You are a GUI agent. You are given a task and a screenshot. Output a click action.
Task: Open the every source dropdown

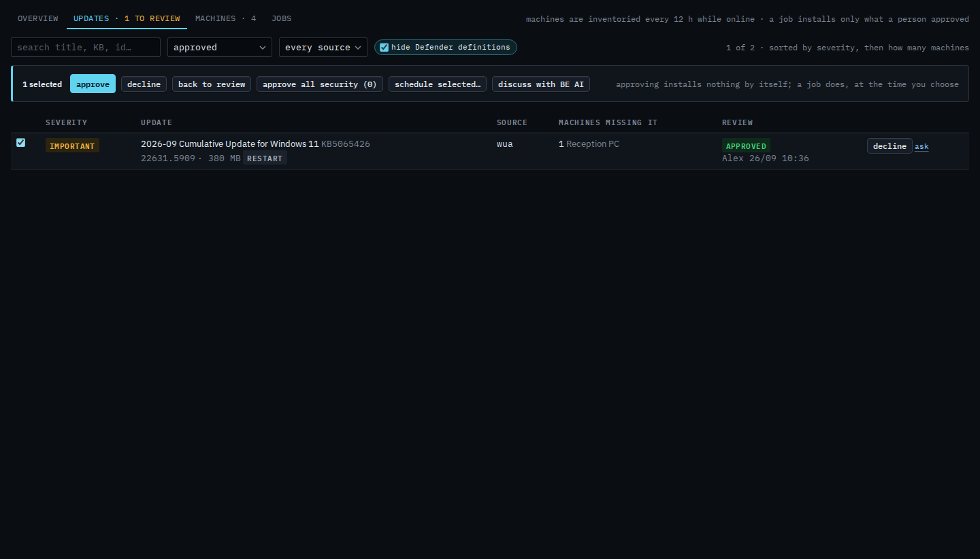pyautogui.click(x=323, y=47)
